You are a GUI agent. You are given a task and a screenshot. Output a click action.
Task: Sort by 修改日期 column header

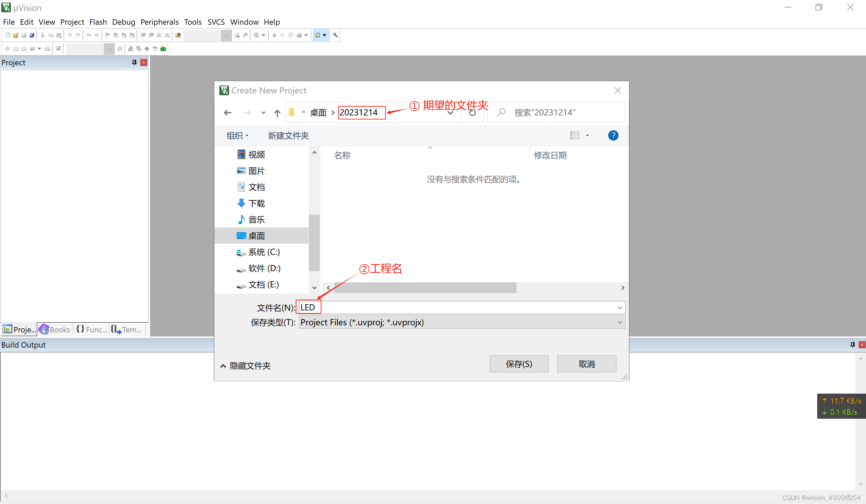(x=550, y=155)
